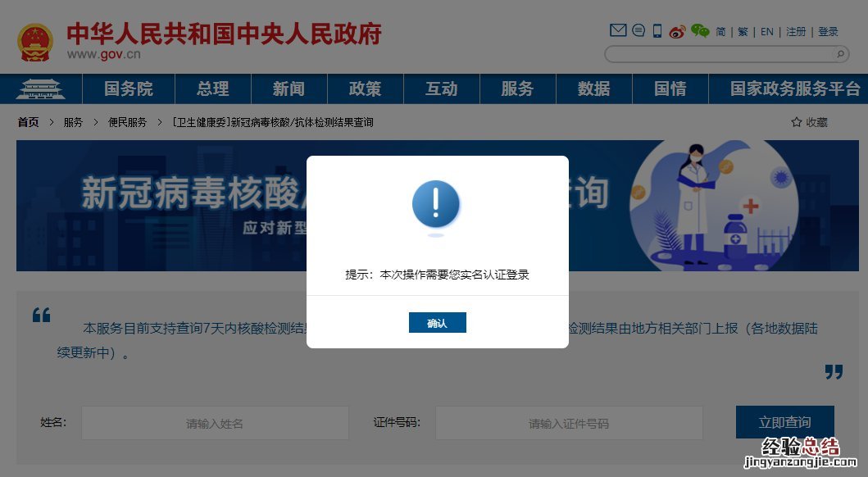Open the 政策 menu item
Viewport: 868px width, 477px height.
click(x=366, y=89)
